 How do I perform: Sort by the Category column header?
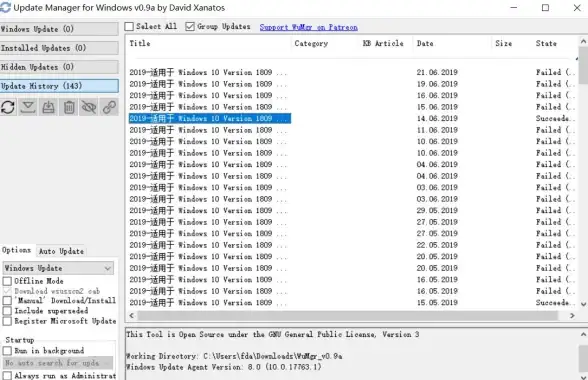pyautogui.click(x=325, y=44)
